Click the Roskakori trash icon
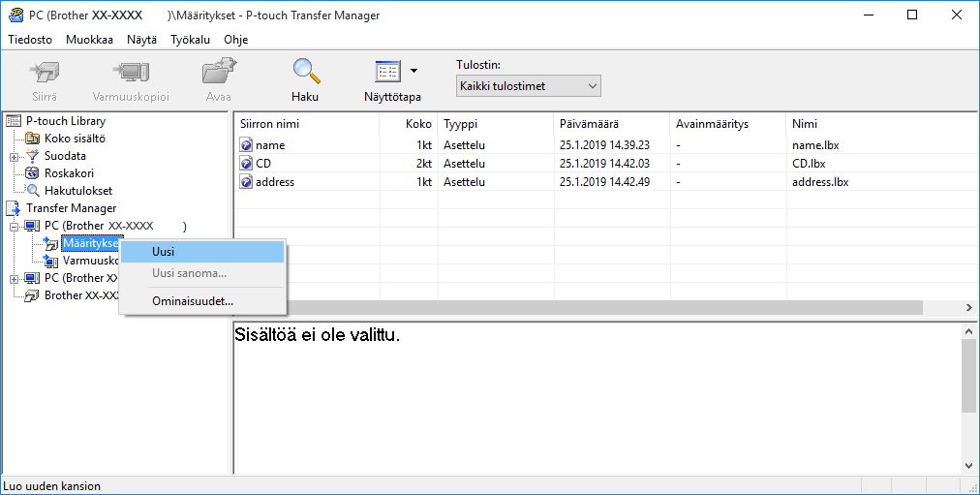This screenshot has width=980, height=495. (x=33, y=173)
